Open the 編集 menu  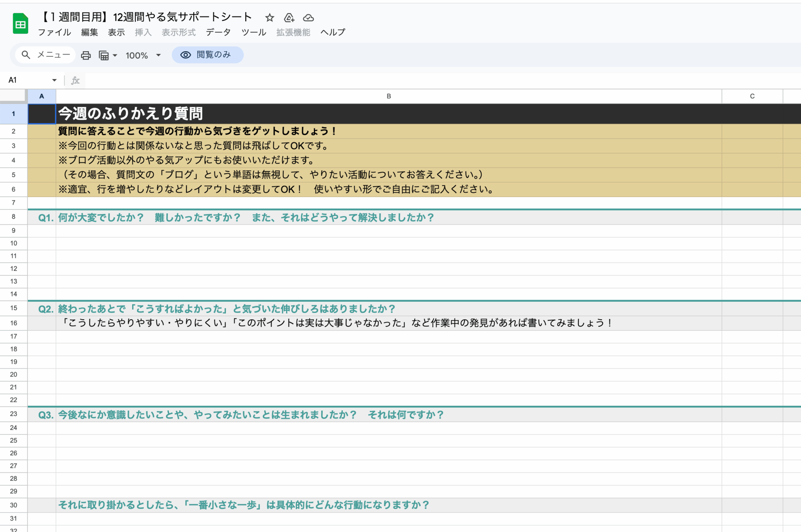tap(89, 32)
